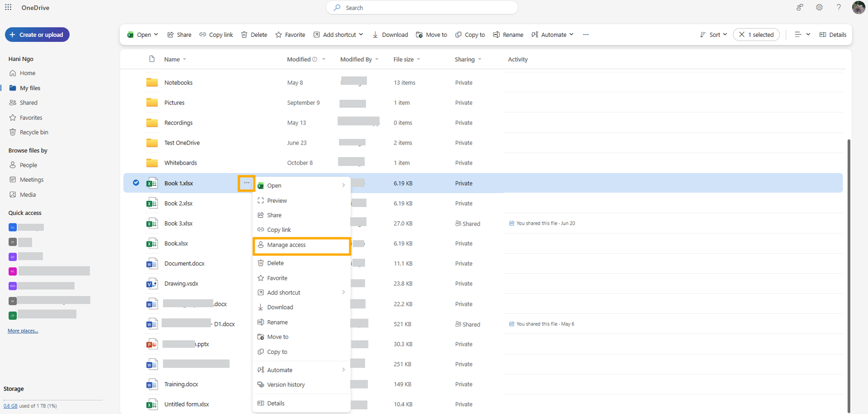Click the toolbar overflow ellipsis

coord(586,34)
